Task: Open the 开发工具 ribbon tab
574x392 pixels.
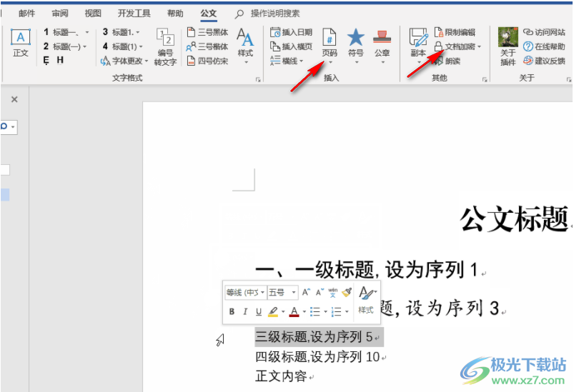Action: (x=134, y=14)
